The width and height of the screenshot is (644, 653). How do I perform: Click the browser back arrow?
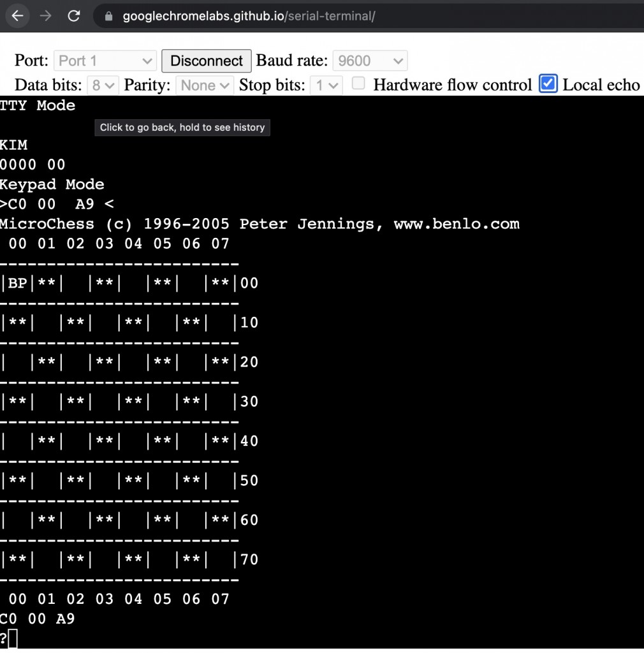[17, 16]
